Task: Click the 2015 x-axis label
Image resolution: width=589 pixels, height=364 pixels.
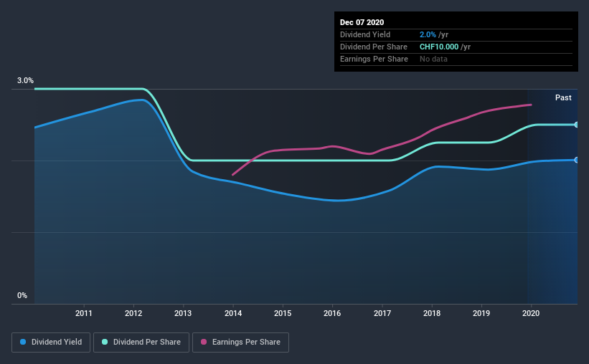Action: (283, 313)
